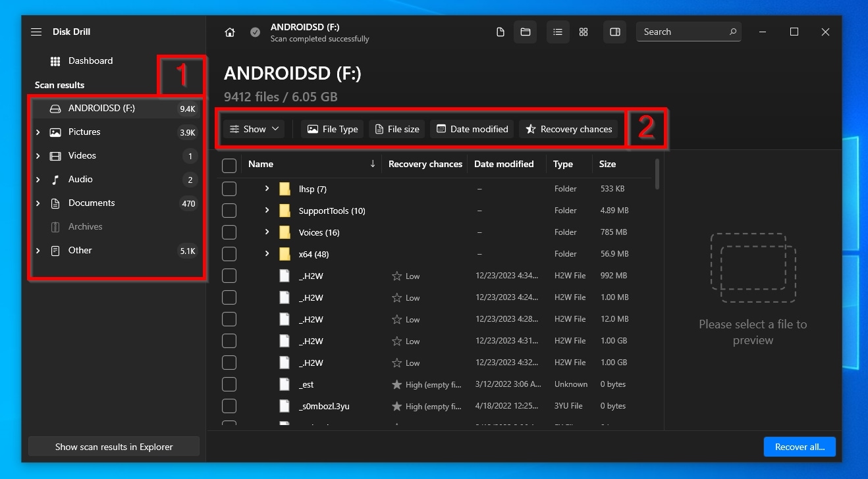Click the file list vertical scrollbar
The height and width of the screenshot is (479, 868).
click(657, 174)
